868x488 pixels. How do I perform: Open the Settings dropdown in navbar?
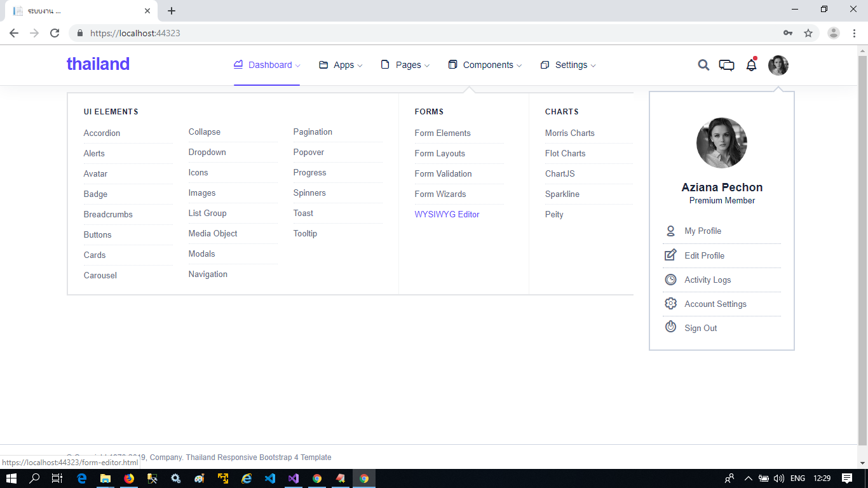(x=568, y=65)
